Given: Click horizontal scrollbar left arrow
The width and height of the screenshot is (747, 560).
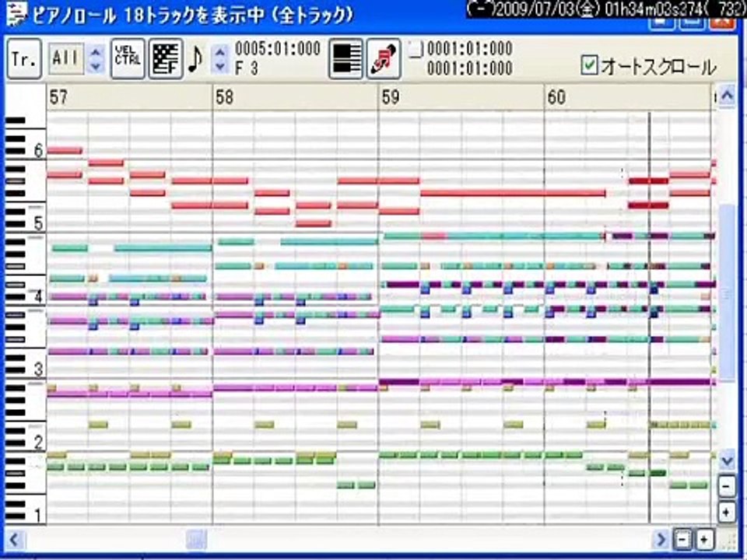Looking at the screenshot, I should [x=14, y=540].
